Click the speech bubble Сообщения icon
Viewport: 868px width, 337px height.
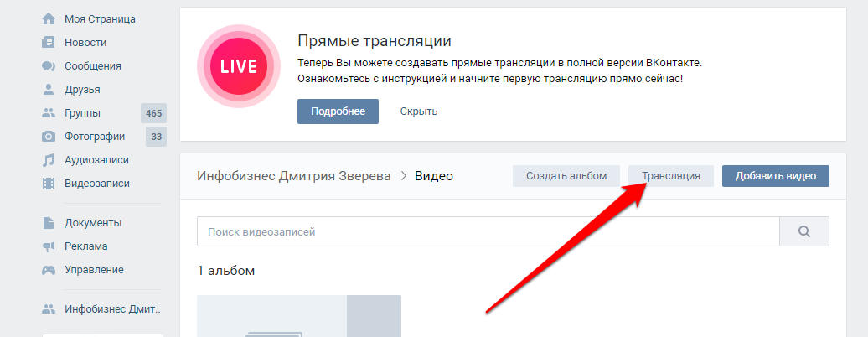[49, 65]
